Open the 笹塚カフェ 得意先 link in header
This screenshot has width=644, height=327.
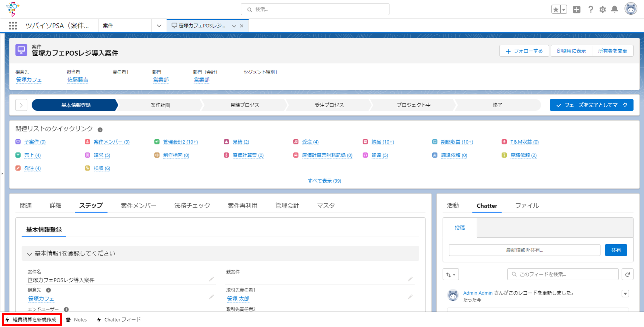[29, 80]
